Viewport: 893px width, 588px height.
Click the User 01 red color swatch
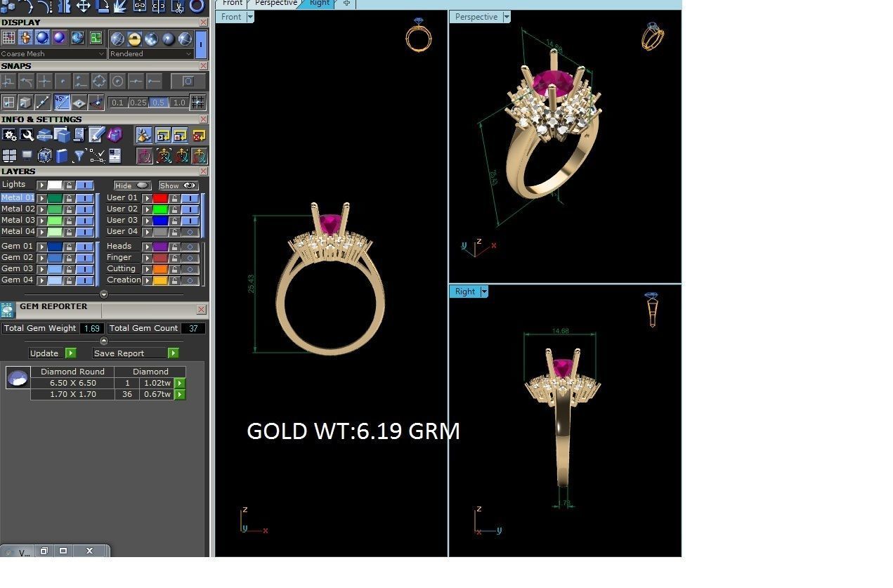pyautogui.click(x=160, y=198)
